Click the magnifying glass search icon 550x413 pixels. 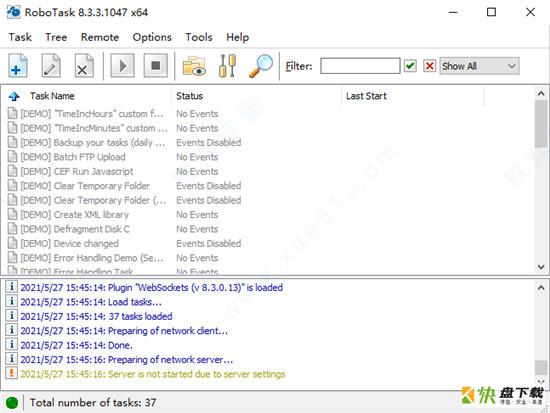coord(261,66)
